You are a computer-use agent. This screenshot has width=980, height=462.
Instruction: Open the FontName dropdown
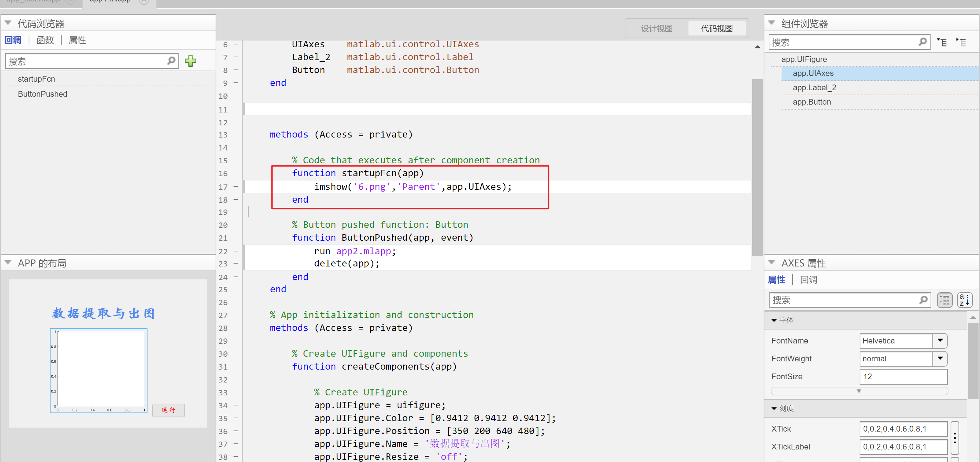tap(940, 341)
